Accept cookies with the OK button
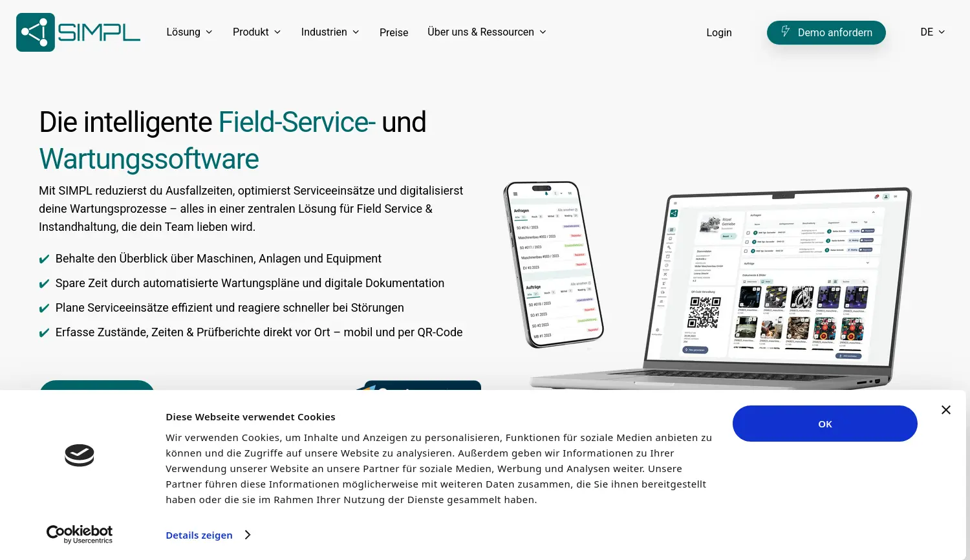Screen dimensions: 970x560 tap(824, 424)
